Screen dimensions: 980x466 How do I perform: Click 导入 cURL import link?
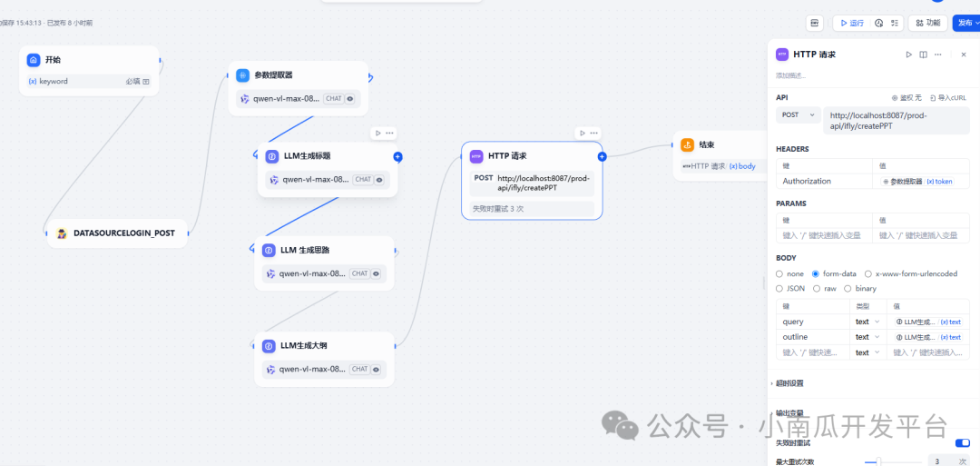(949, 97)
